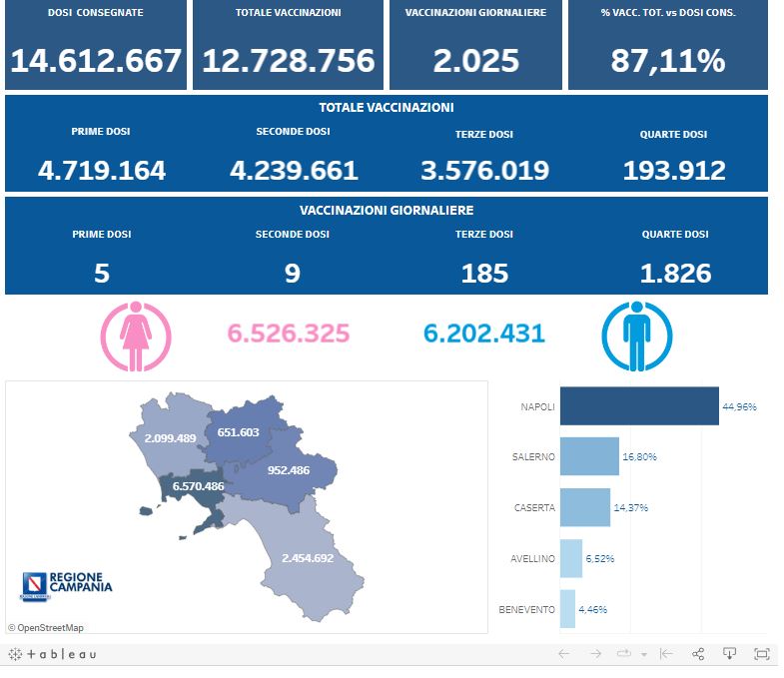Select the AVELLINO bar in chart
The image size is (784, 678).
click(x=570, y=558)
